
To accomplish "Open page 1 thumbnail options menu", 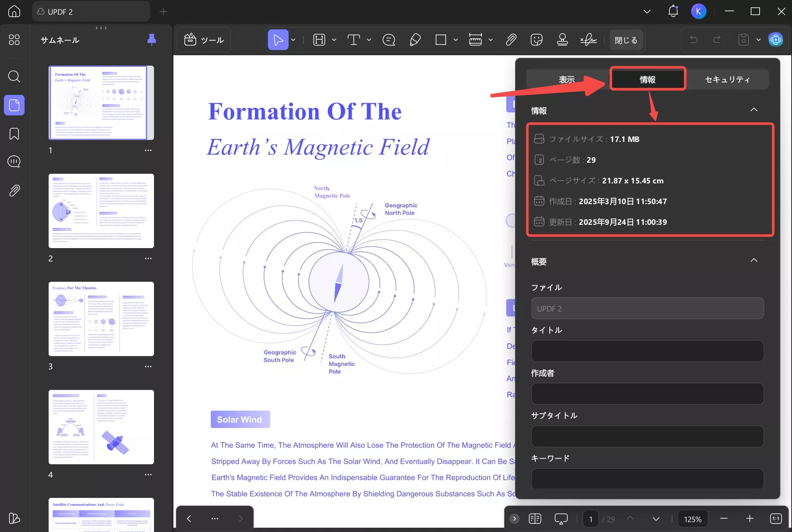I will (x=148, y=151).
